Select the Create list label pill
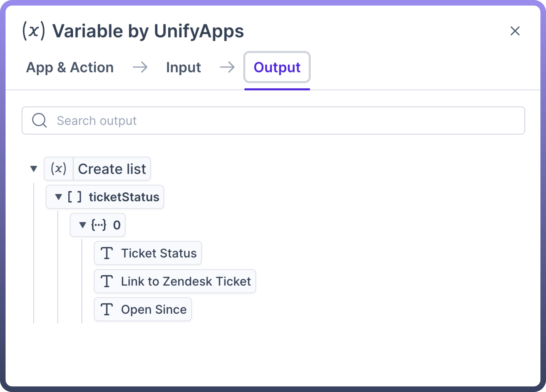This screenshot has width=546, height=392. point(112,169)
